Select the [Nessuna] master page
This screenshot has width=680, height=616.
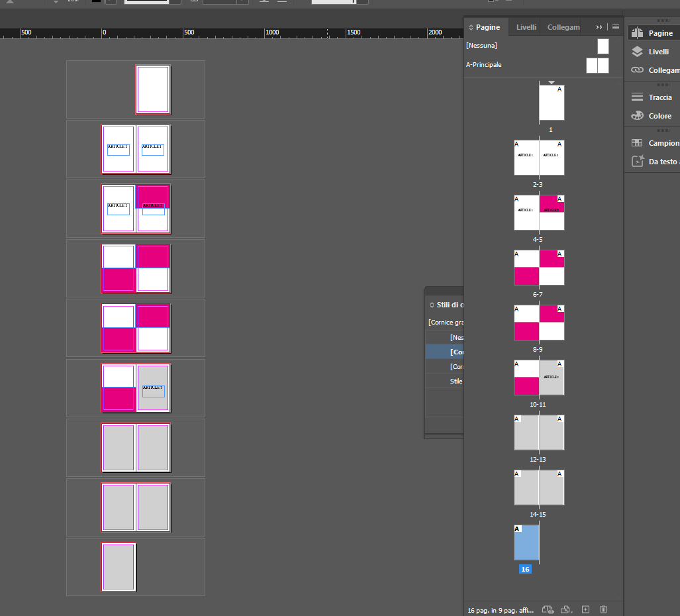[x=481, y=45]
